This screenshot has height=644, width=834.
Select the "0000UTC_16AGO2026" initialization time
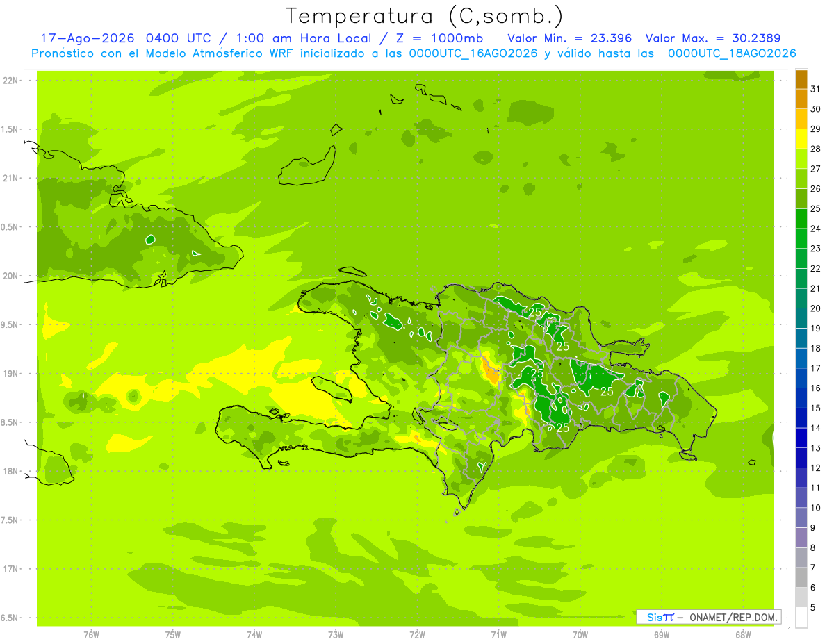(x=473, y=53)
